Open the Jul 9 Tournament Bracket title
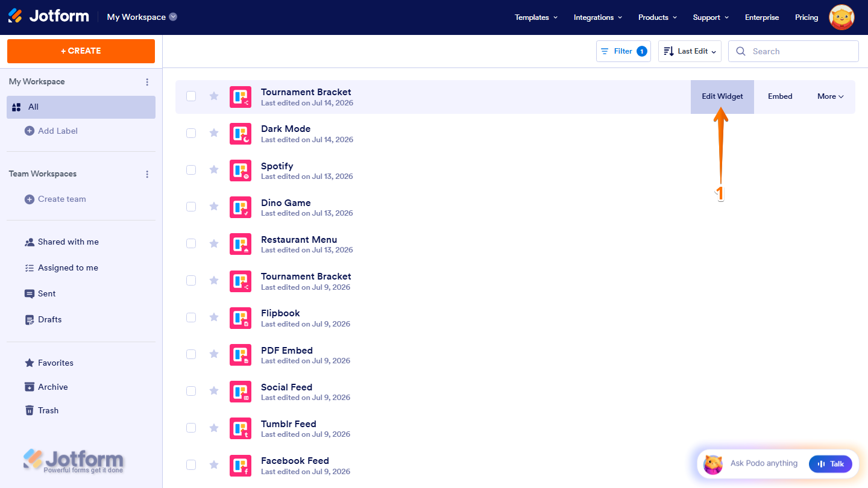 [x=306, y=277]
